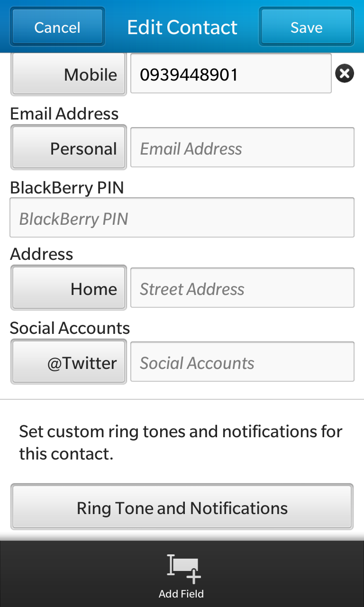
Task: Tap the custom ring tones description text
Action: (181, 442)
